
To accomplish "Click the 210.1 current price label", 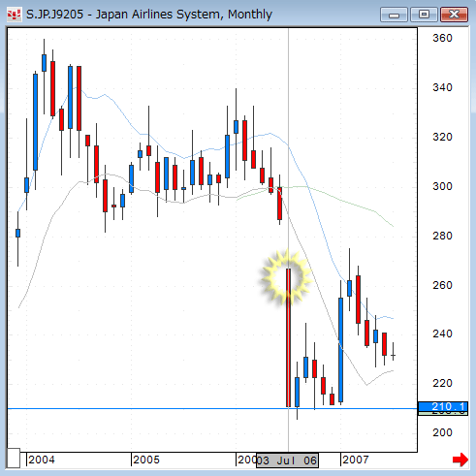I will [443, 406].
